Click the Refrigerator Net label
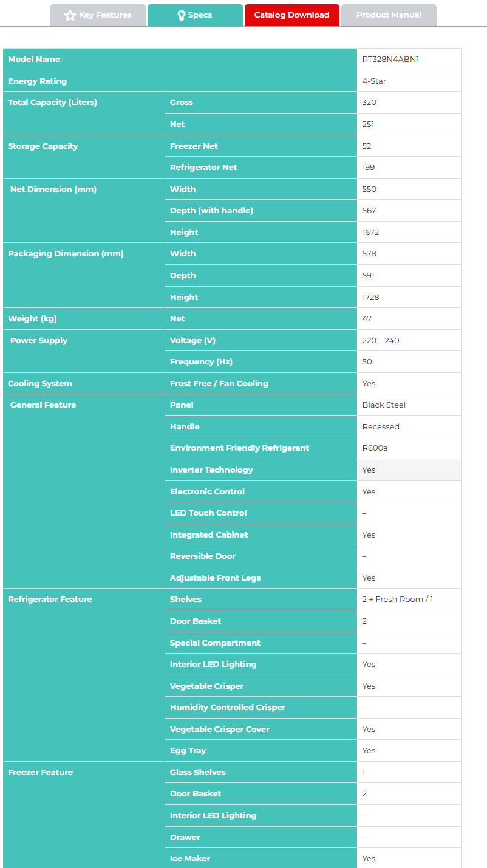The image size is (487, 868). point(203,168)
